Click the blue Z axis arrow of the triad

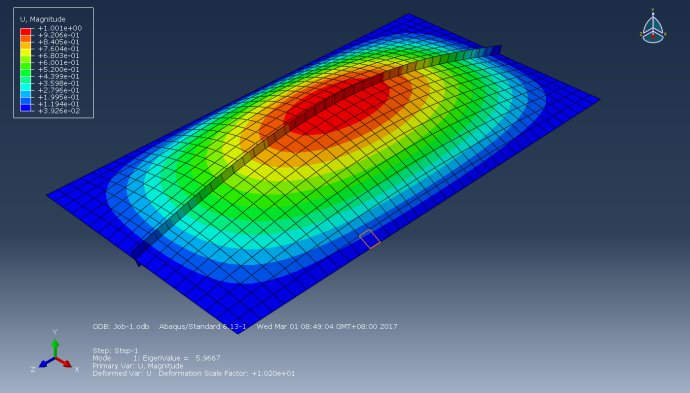pyautogui.click(x=46, y=362)
